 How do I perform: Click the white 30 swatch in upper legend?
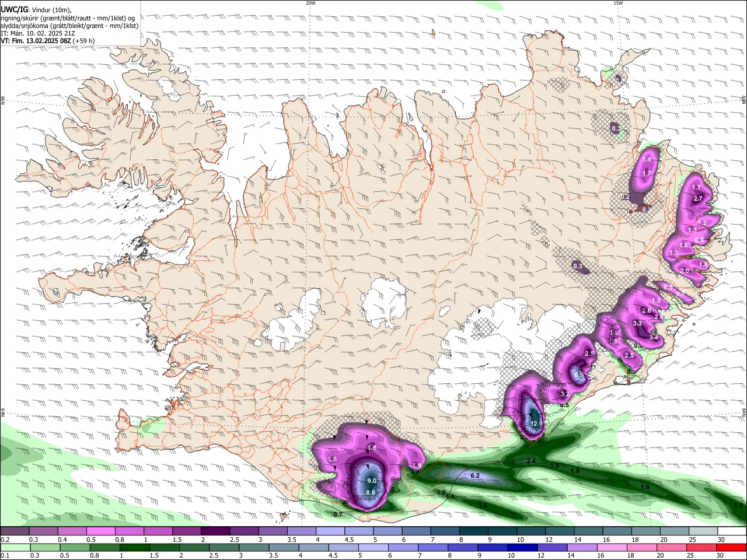pyautogui.click(x=732, y=531)
